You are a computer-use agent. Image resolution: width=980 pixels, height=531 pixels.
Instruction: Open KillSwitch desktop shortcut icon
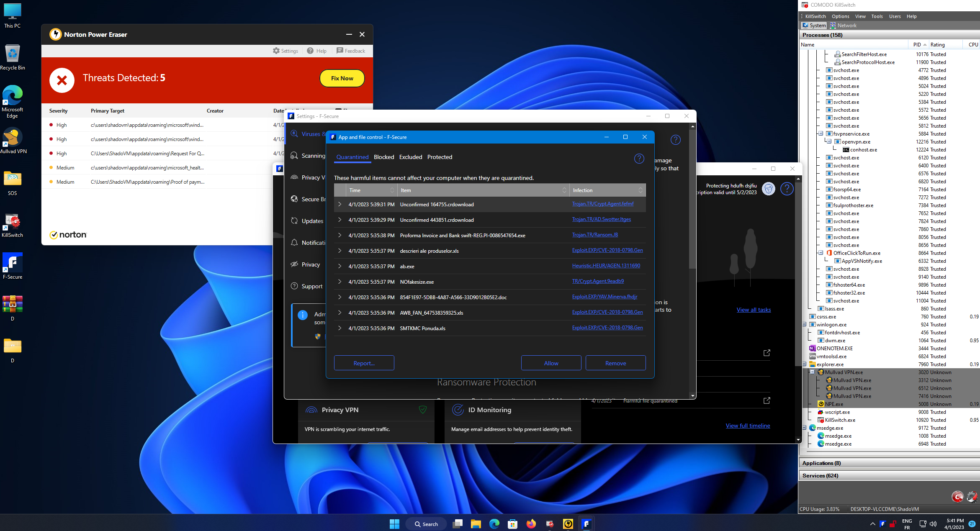pos(12,221)
